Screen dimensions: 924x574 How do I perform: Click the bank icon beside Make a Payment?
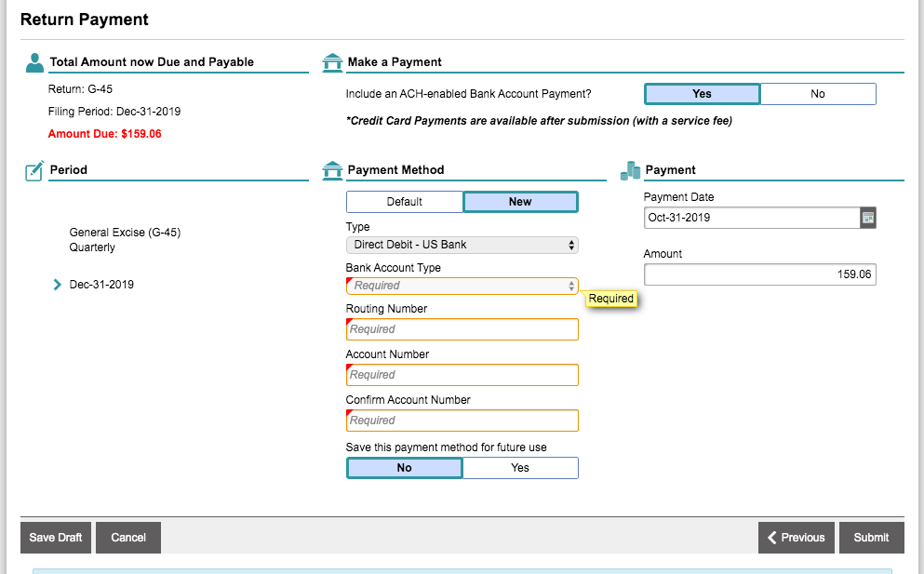[x=331, y=62]
